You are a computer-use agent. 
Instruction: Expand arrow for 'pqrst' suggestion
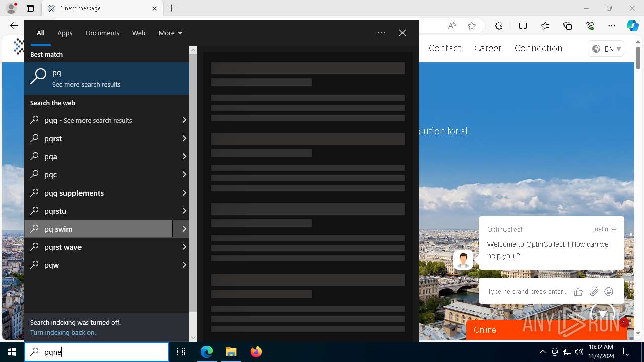(x=184, y=138)
